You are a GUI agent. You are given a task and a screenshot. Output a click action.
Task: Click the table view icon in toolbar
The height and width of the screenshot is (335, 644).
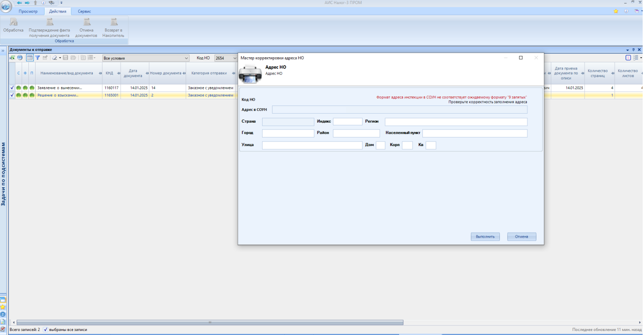(29, 58)
